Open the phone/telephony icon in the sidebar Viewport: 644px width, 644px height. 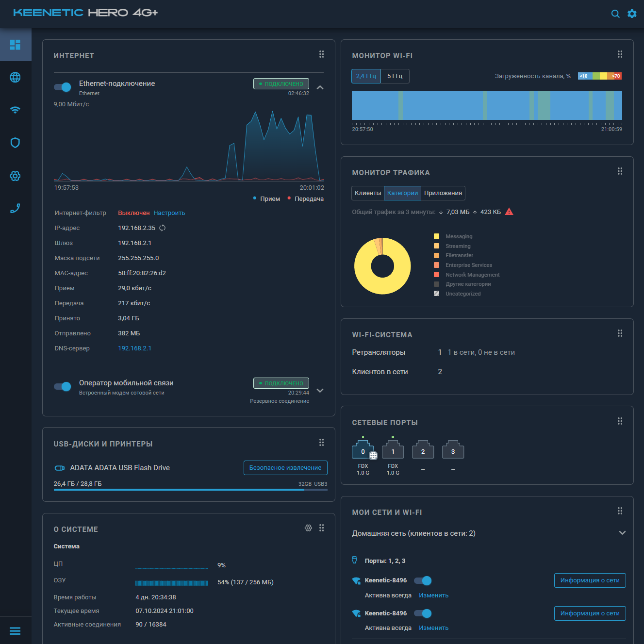click(16, 208)
